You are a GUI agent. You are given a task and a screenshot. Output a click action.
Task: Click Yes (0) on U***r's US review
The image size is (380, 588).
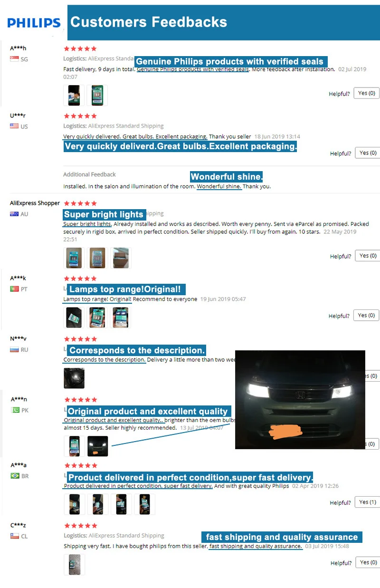[368, 153]
